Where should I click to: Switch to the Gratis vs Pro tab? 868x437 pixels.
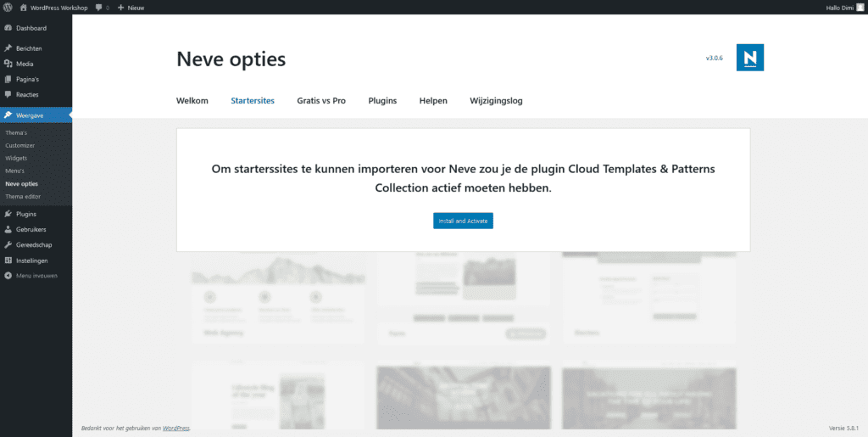[321, 101]
